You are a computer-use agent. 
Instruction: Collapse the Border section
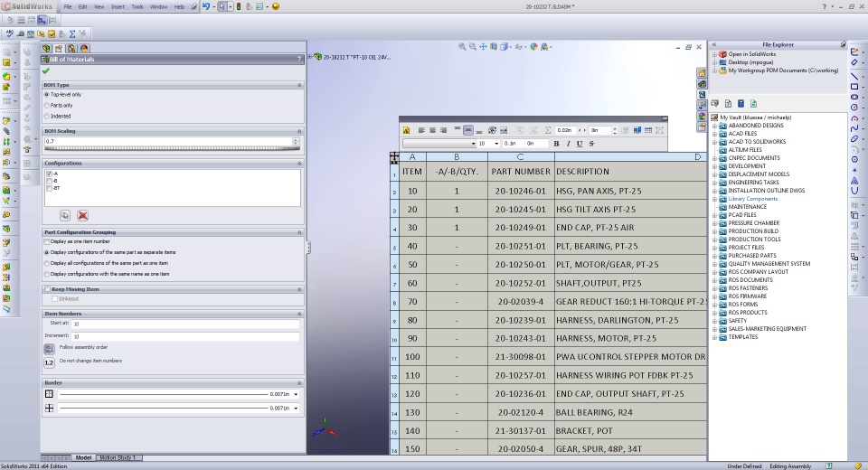pyautogui.click(x=299, y=383)
